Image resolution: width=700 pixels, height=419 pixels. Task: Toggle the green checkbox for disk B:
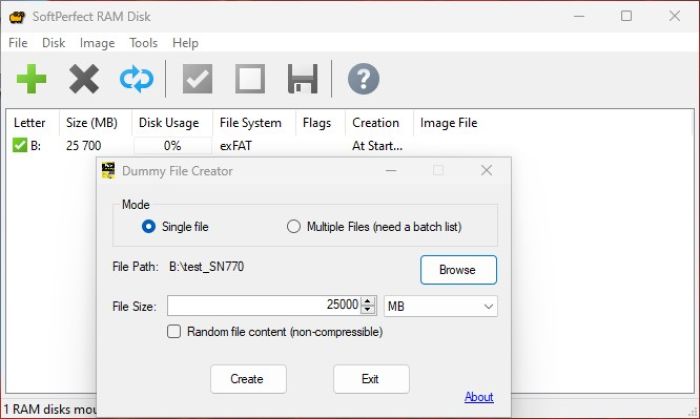coord(20,145)
